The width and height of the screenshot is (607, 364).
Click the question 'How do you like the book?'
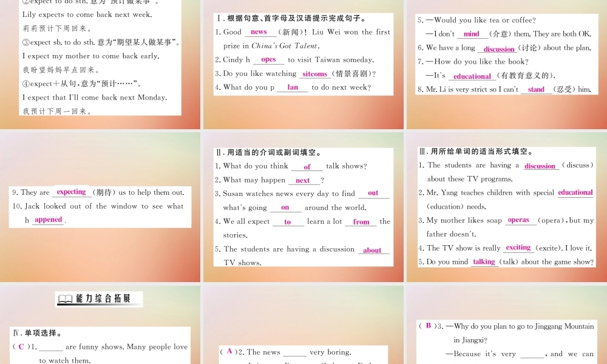coord(481,61)
